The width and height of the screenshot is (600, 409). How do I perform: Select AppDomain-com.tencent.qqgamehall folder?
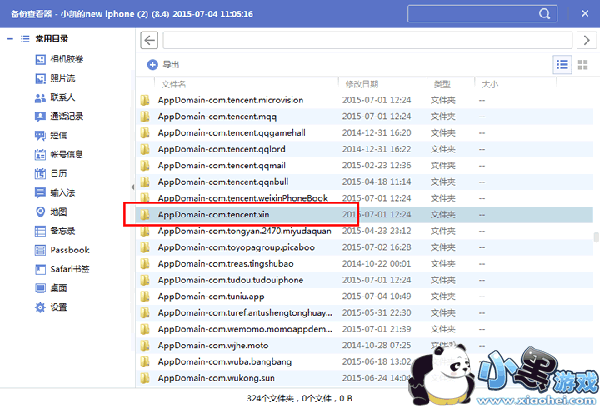point(364,133)
